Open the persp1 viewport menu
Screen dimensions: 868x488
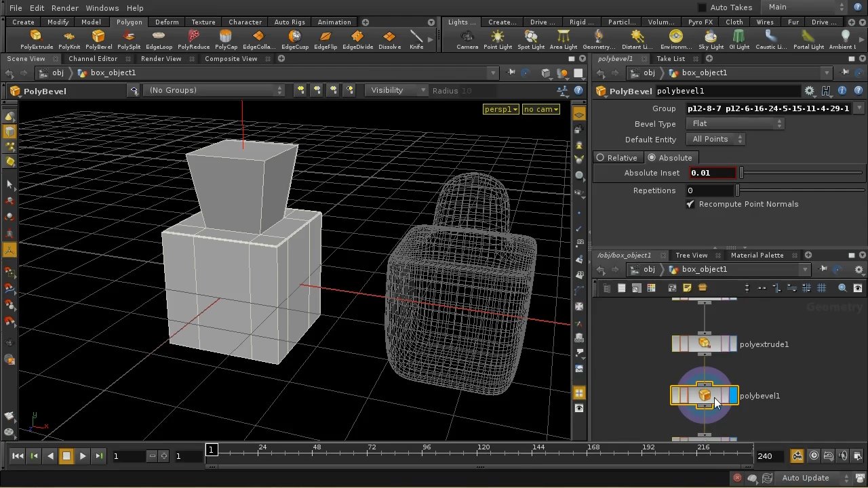[x=501, y=109]
